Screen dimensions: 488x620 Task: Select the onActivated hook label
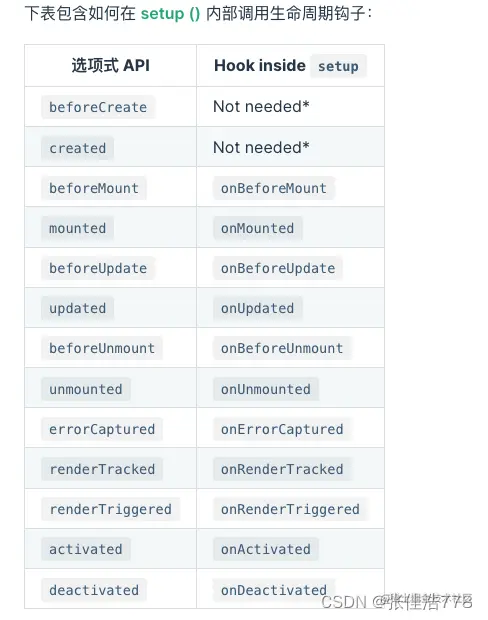click(x=266, y=549)
